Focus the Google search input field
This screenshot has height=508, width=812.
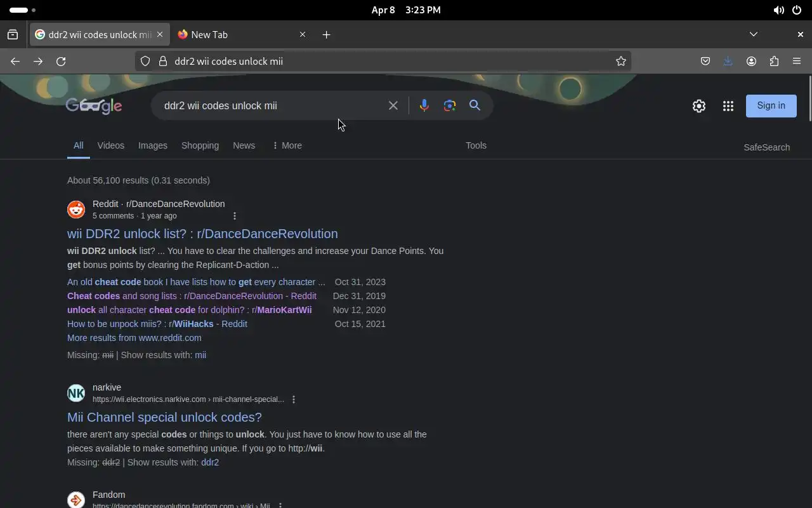(273, 105)
